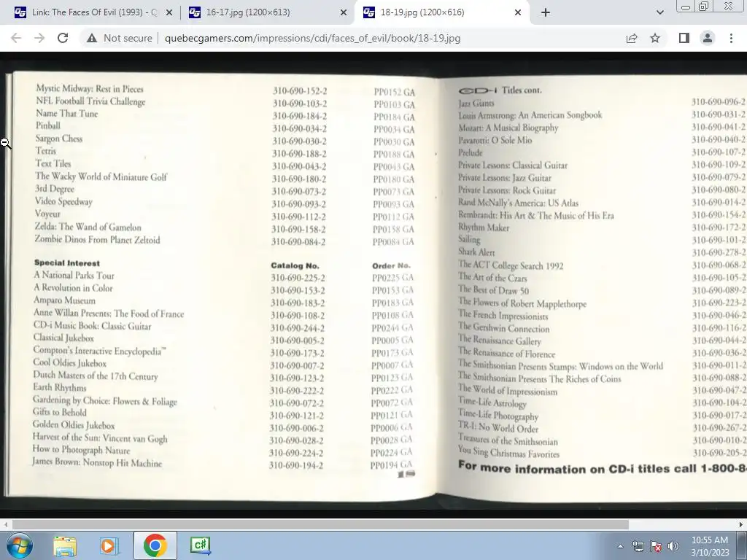The height and width of the screenshot is (560, 747).
Task: Click the favicon of the 18-19.jpg tab
Action: point(368,12)
